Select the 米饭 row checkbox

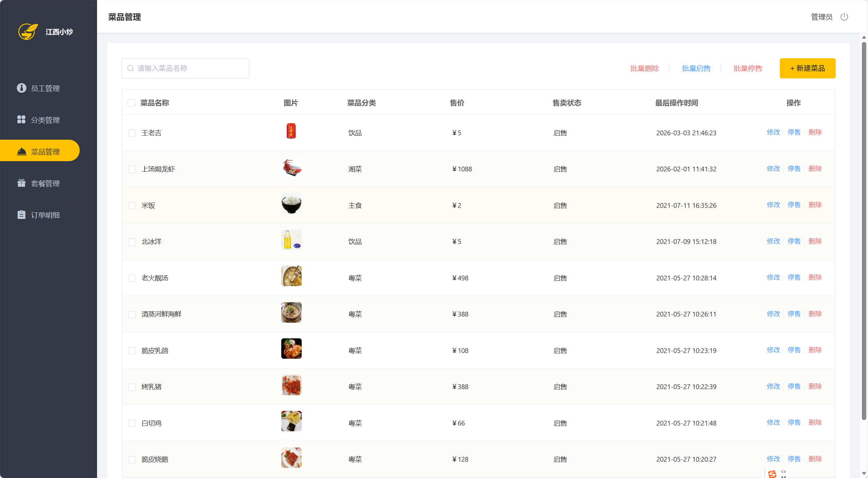pos(132,205)
